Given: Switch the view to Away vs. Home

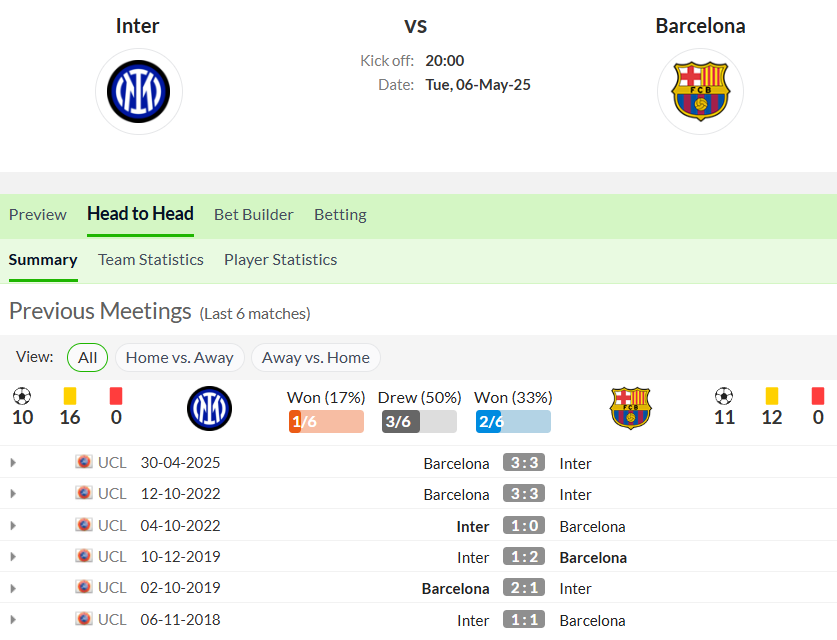Looking at the screenshot, I should click(x=315, y=358).
